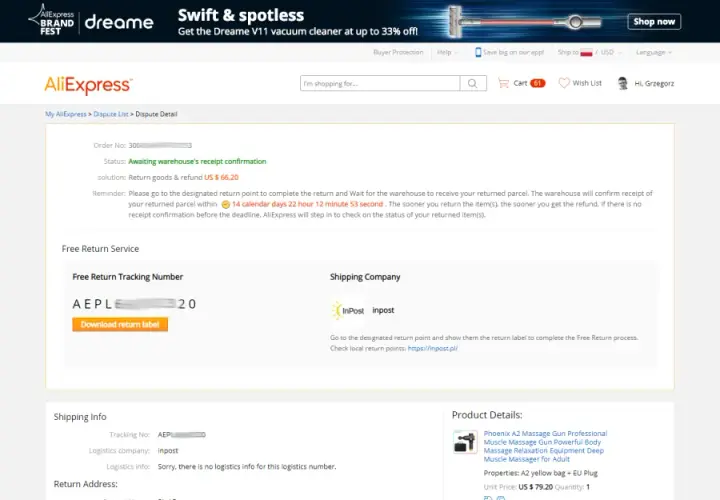This screenshot has height=500, width=720.
Task: Click the Poland flag icon
Action: [586, 52]
